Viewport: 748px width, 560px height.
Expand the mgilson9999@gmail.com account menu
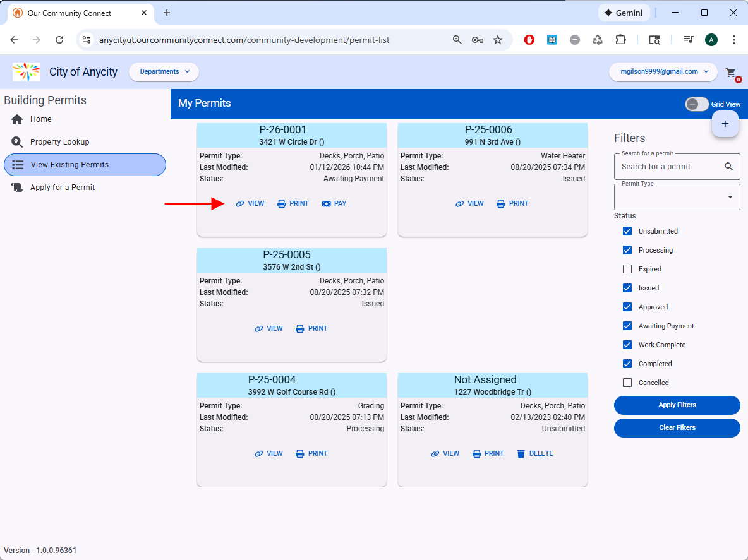663,72
